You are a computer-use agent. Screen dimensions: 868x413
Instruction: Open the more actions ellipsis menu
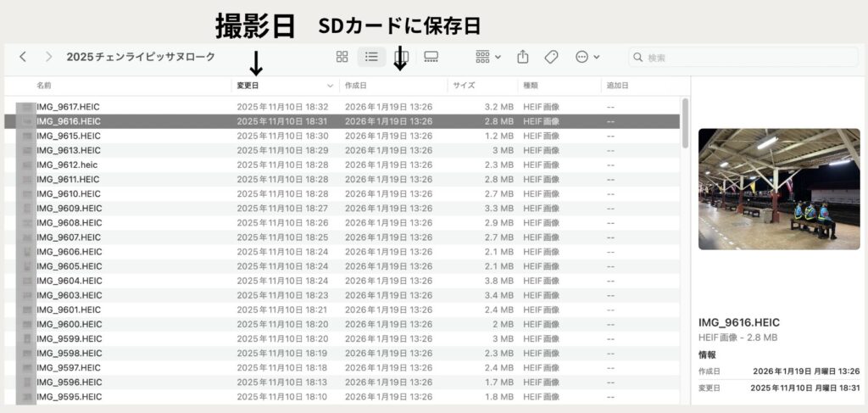[x=587, y=57]
